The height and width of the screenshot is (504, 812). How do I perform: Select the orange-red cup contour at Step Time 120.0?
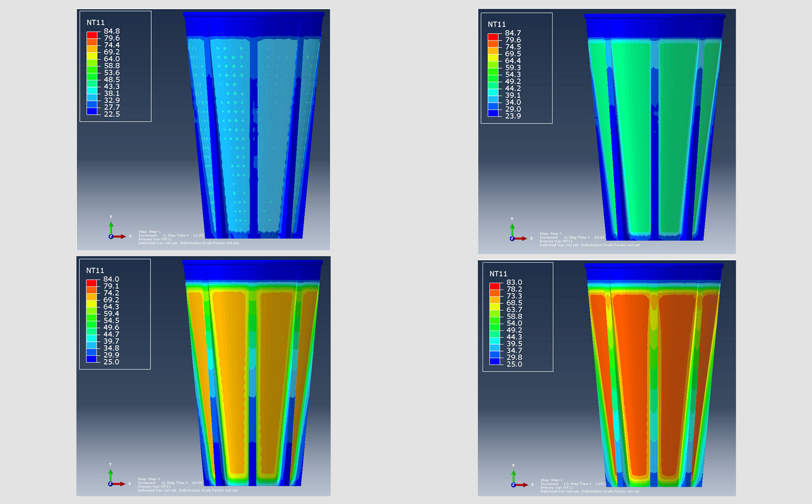654,375
